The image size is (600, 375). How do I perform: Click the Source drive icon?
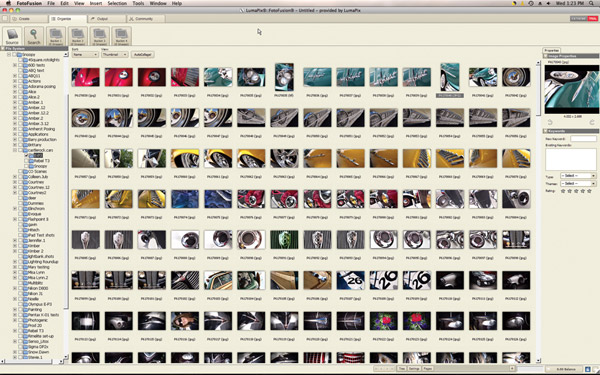12,36
